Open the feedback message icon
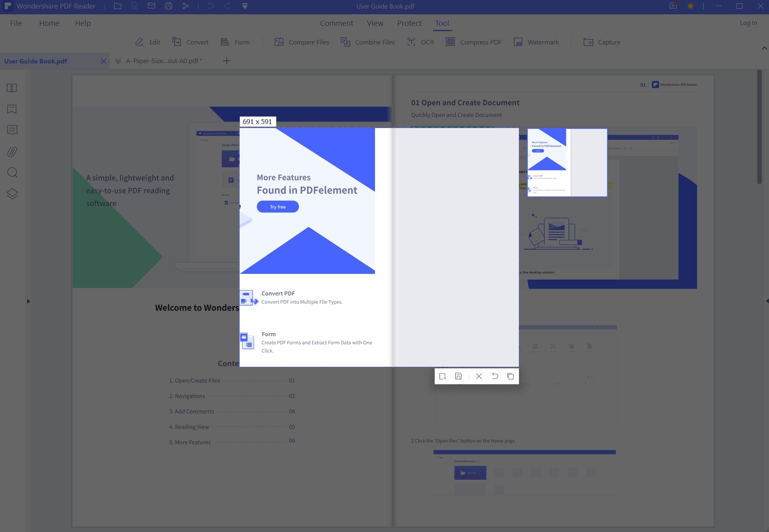The image size is (769, 532). (x=673, y=6)
